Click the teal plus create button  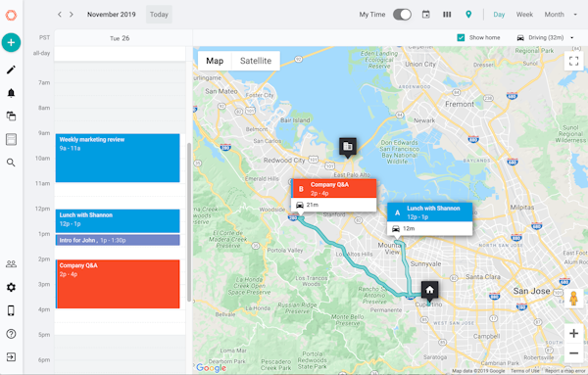click(x=11, y=42)
